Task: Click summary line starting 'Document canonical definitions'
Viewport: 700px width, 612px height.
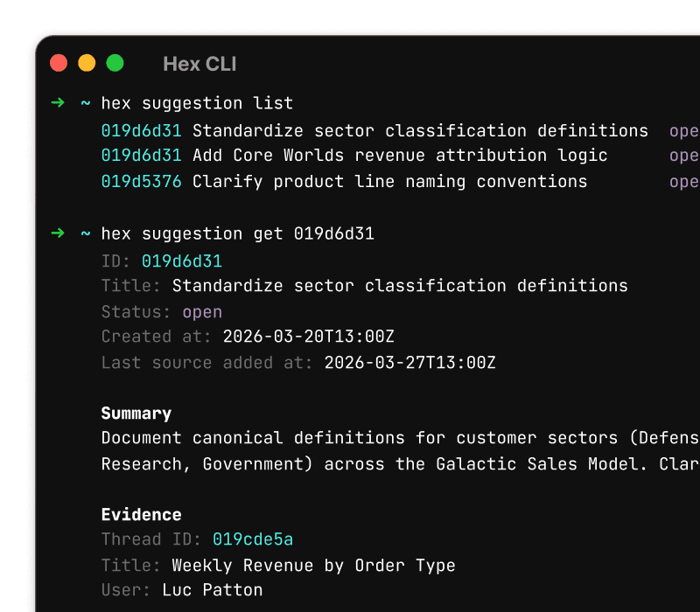Action: (x=401, y=438)
